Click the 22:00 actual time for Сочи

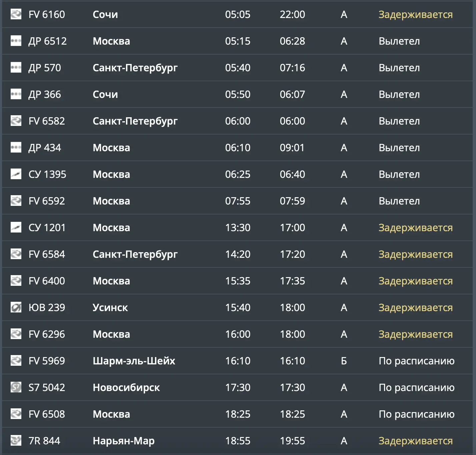[292, 14]
